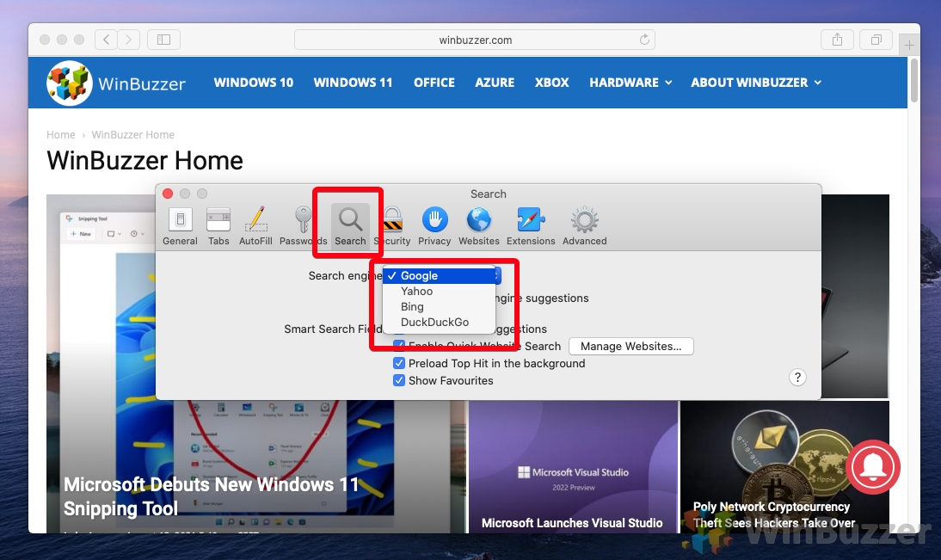
Task: Click the Manage Websites button
Action: pyautogui.click(x=630, y=347)
